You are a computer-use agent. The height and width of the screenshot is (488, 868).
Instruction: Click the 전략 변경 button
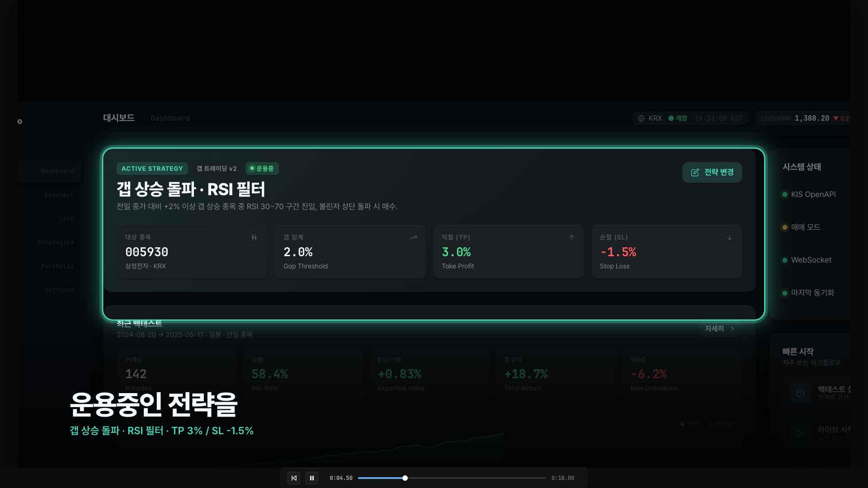[x=712, y=172]
